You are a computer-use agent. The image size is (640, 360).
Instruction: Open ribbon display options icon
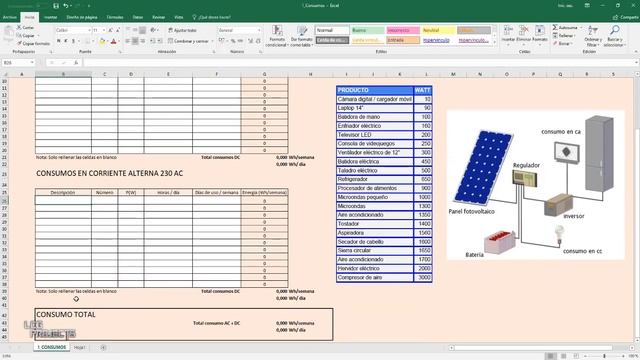coord(587,6)
